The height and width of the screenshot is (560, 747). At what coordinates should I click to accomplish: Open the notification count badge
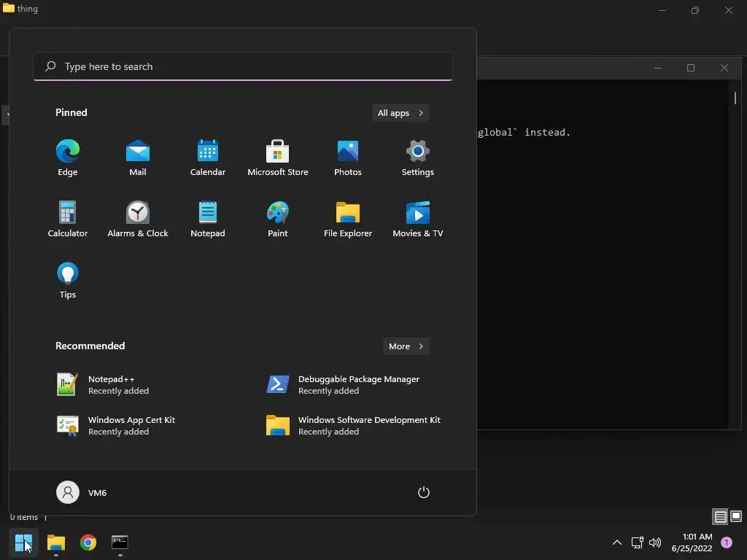click(727, 542)
